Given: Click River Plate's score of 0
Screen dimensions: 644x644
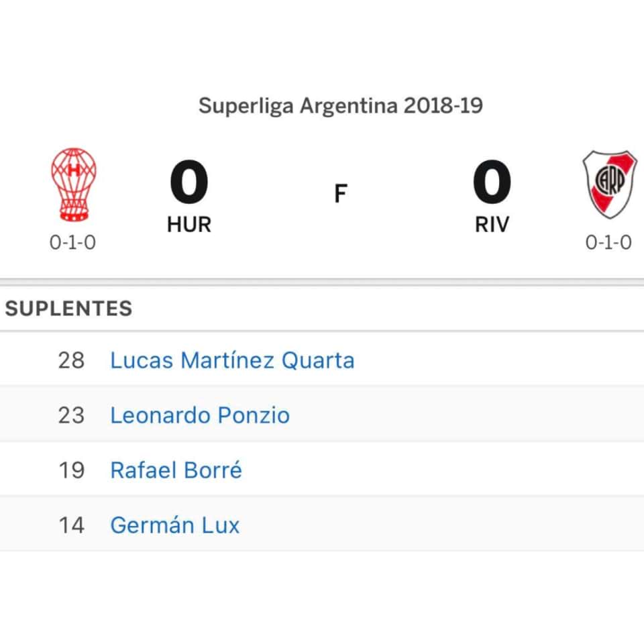Looking at the screenshot, I should tap(492, 182).
